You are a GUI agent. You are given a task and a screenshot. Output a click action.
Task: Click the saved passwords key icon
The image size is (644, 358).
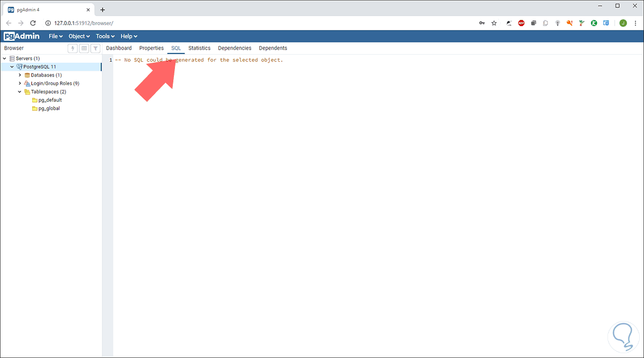point(482,23)
